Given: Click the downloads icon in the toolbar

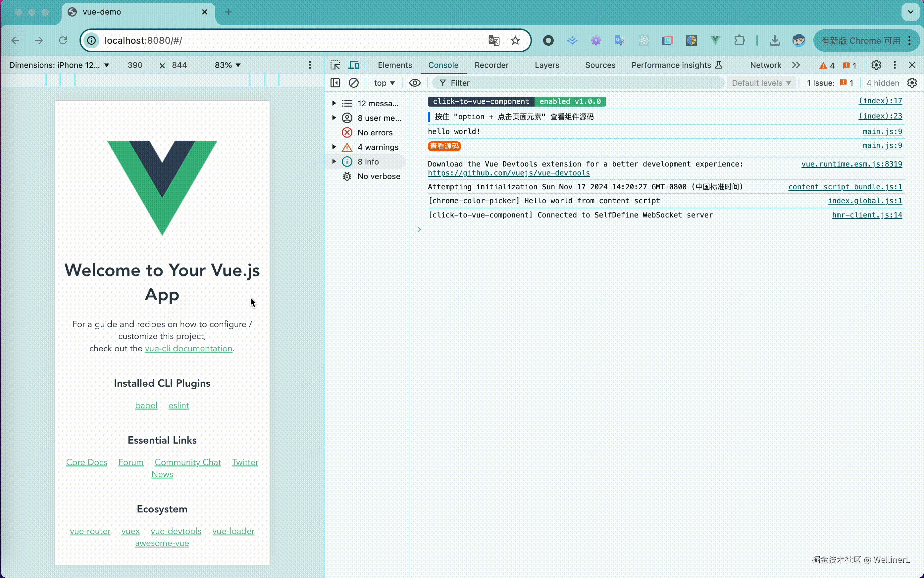Looking at the screenshot, I should (774, 40).
